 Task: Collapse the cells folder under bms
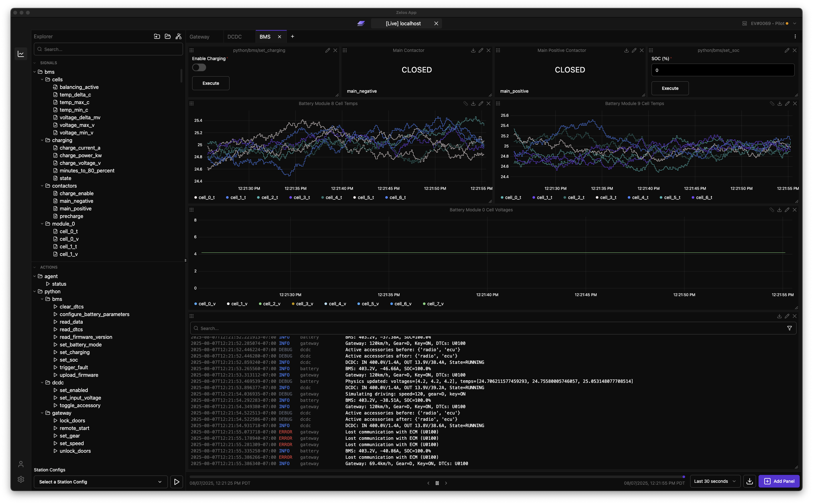point(42,79)
